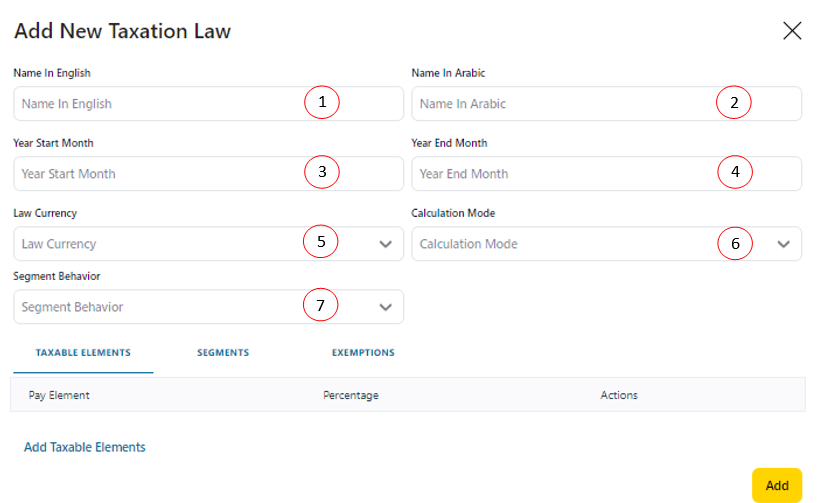Expand the Segment Behavior dropdown chevron
819x503 pixels.
(x=386, y=308)
